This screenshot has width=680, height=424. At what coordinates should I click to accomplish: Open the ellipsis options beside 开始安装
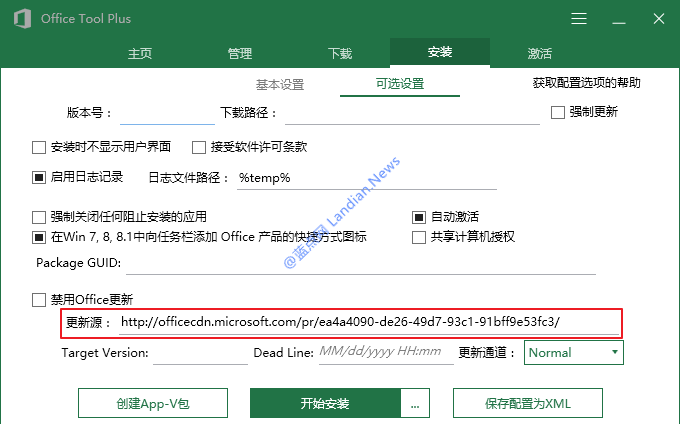415,403
